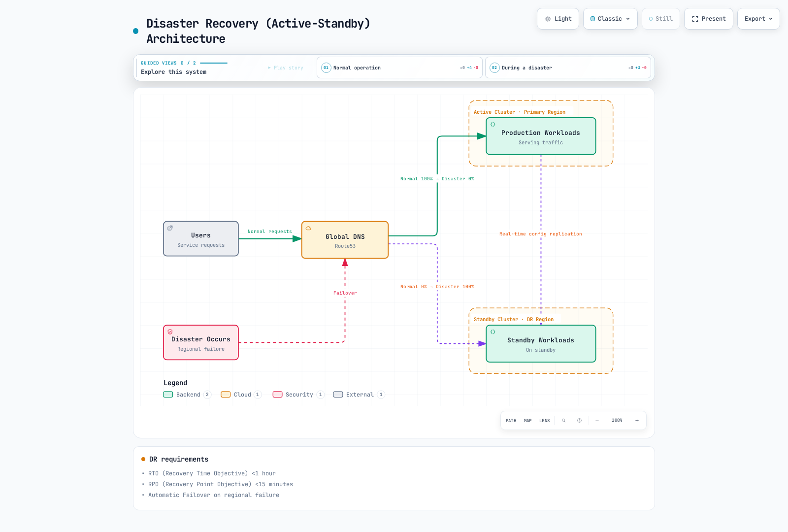Click the Explore this system heading
Viewport: 788px width, 532px height.
pyautogui.click(x=174, y=72)
